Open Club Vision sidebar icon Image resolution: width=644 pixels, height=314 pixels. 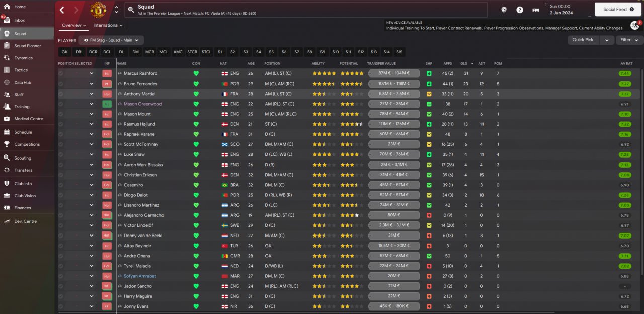point(7,195)
